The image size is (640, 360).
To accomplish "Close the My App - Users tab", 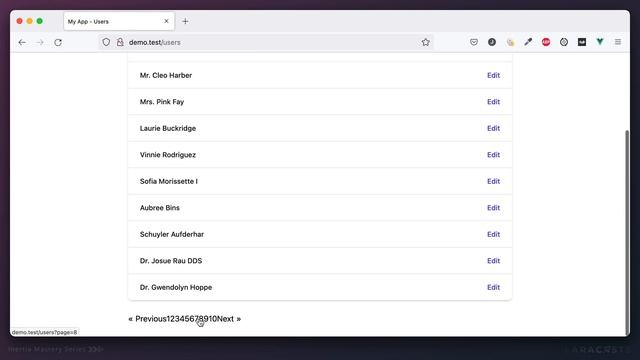I will coord(167,21).
